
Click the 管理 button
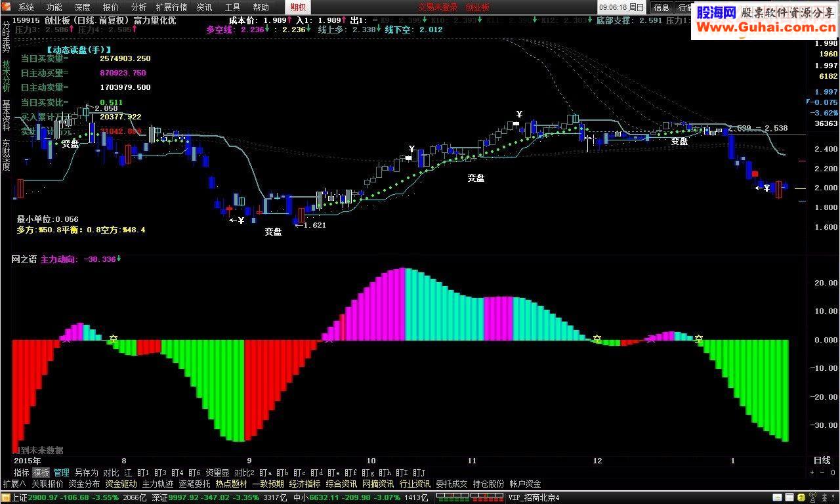[62, 472]
